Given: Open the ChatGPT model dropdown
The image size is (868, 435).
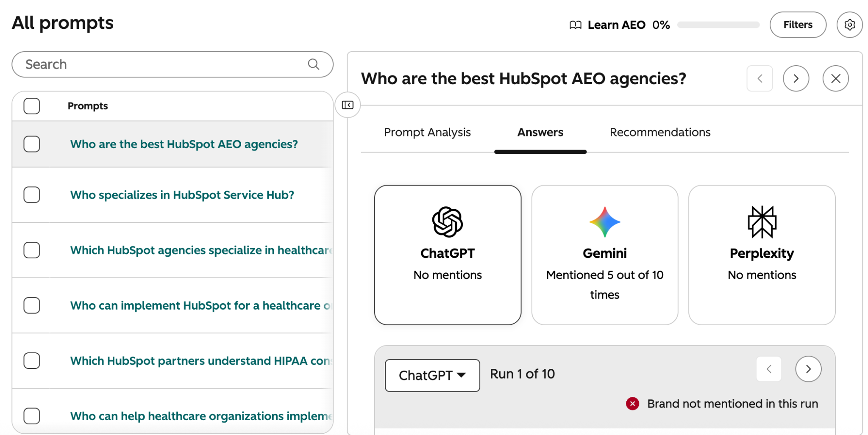Looking at the screenshot, I should pos(432,375).
